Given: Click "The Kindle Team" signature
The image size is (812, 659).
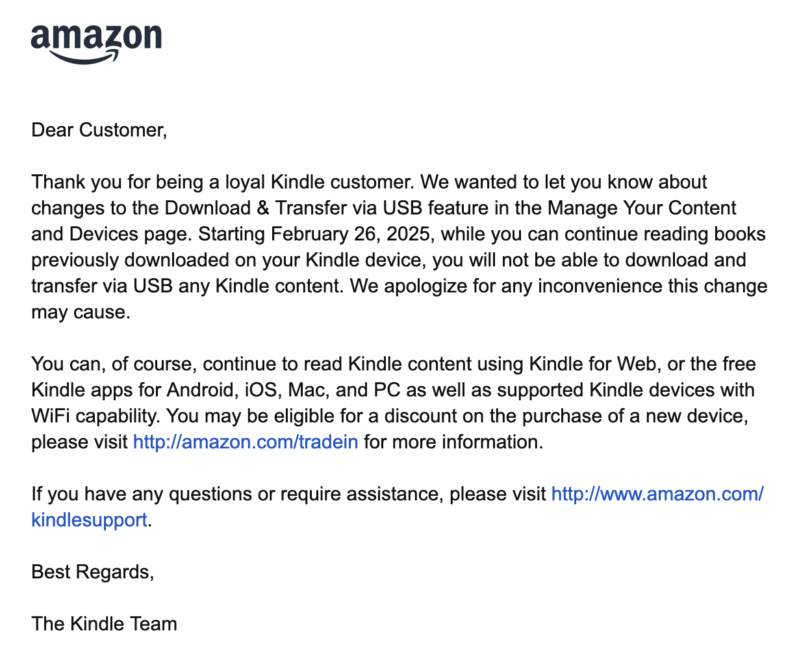Looking at the screenshot, I should [x=104, y=624].
